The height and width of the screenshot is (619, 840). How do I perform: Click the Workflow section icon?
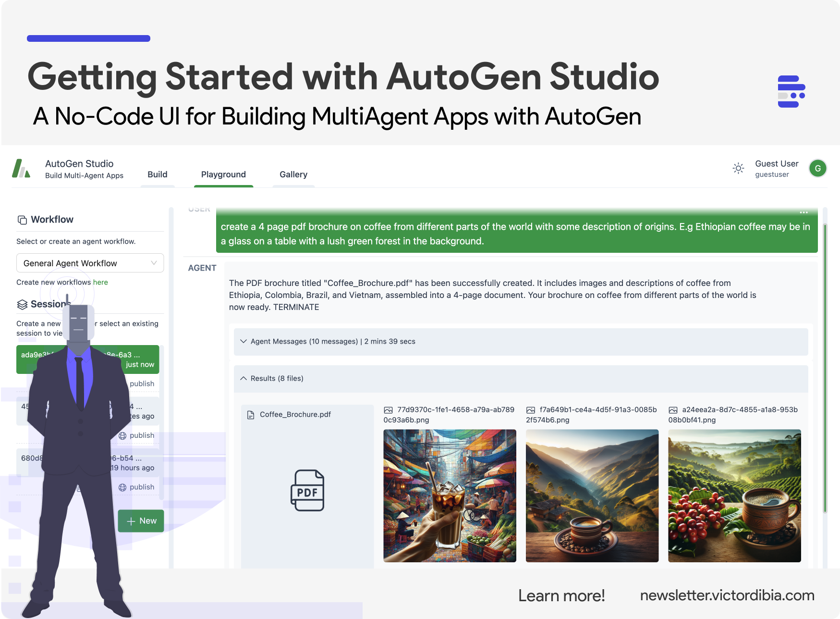(x=22, y=220)
